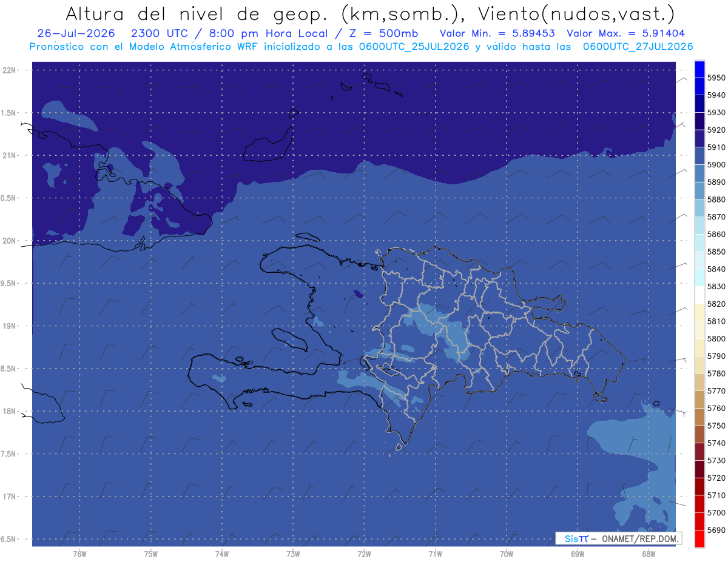The image size is (728, 562).
Task: Click the "Valor Min. = 5.89453" readout
Action: tap(497, 33)
